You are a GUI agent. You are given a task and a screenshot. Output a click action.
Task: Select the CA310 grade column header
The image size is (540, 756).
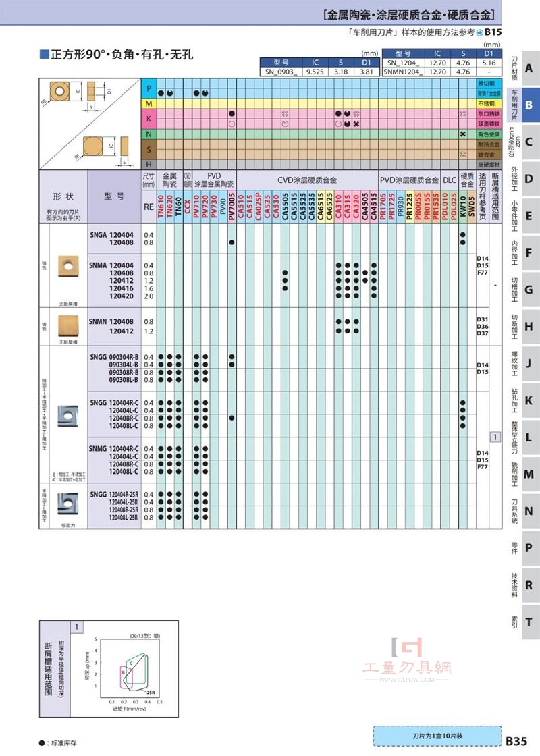[338, 207]
